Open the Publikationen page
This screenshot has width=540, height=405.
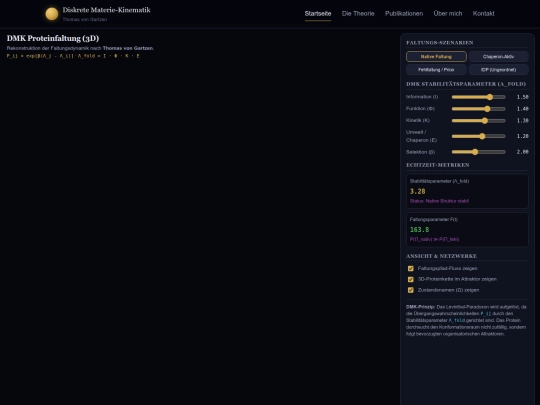[404, 14]
